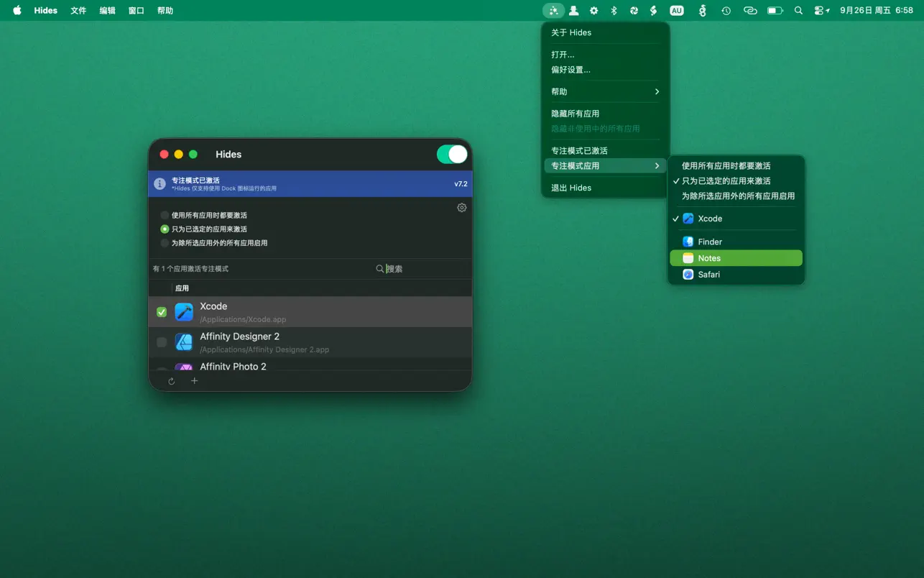Choose 隐藏所有应用
This screenshot has width=924, height=578.
(605, 114)
